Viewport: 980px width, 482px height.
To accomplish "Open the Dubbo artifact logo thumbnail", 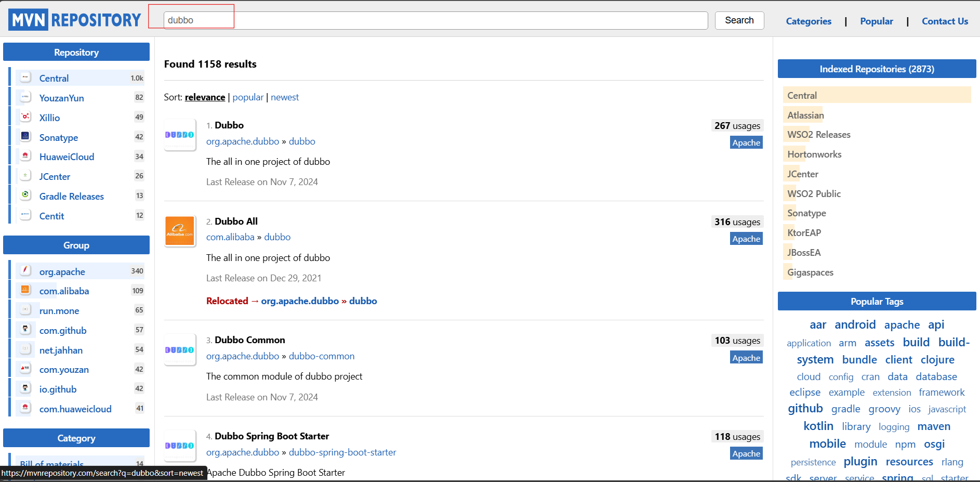I will (180, 135).
